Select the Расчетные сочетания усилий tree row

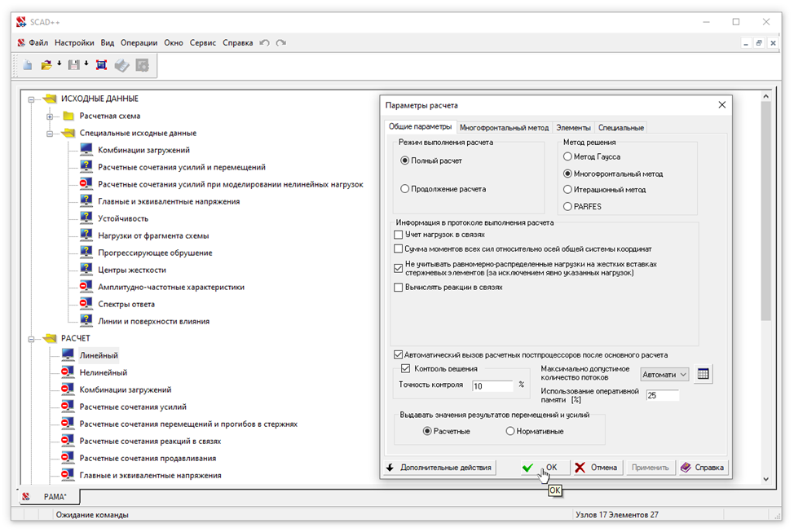[133, 407]
